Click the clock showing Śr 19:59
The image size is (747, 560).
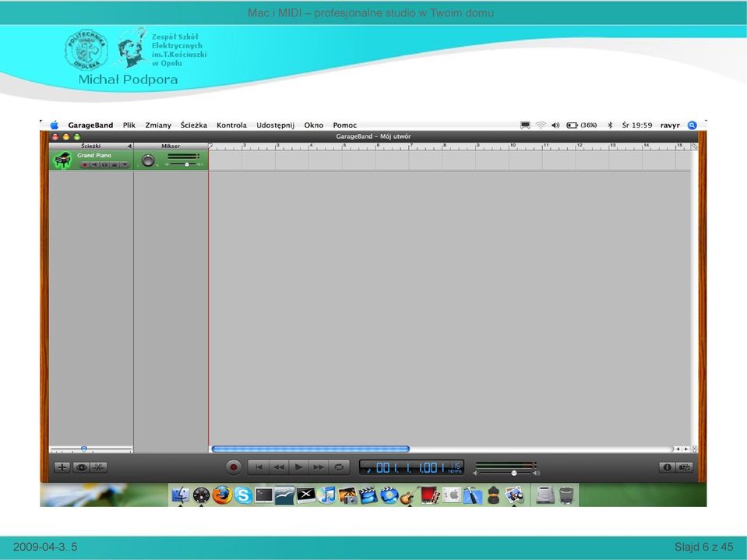click(x=637, y=125)
